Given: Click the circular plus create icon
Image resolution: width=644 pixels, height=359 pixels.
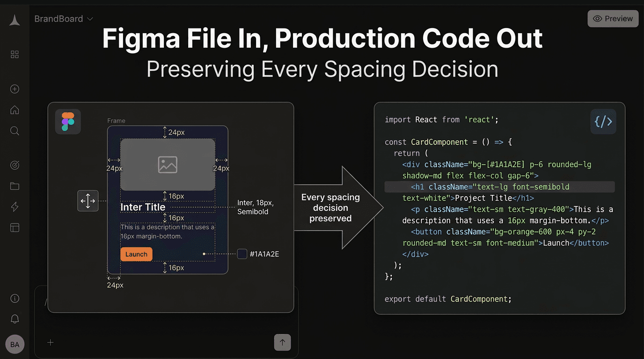Looking at the screenshot, I should coord(15,89).
